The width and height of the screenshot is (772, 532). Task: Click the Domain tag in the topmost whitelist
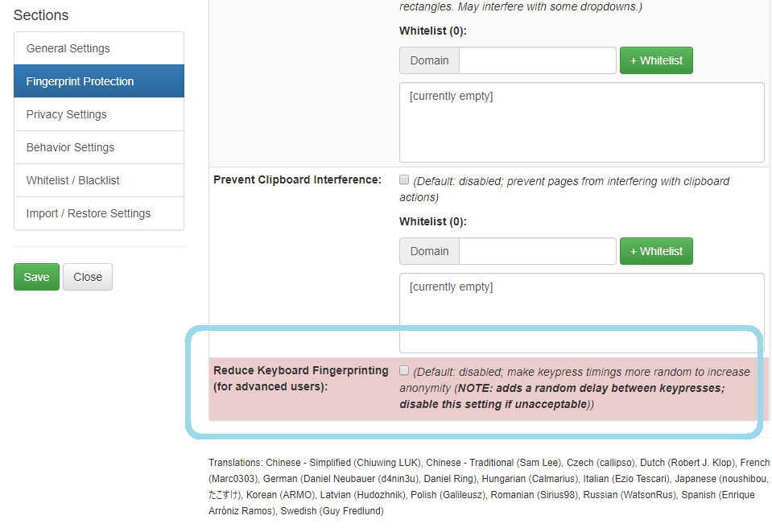point(429,60)
